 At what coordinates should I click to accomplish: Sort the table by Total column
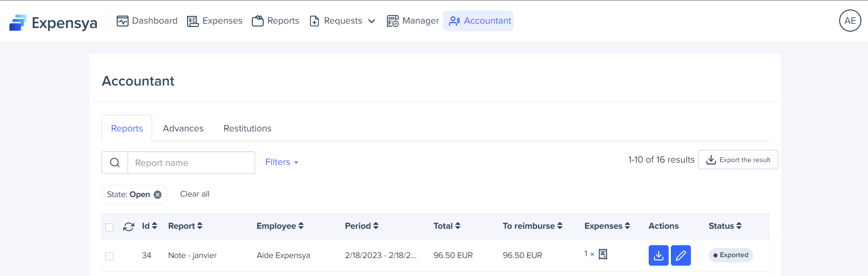coord(447,226)
